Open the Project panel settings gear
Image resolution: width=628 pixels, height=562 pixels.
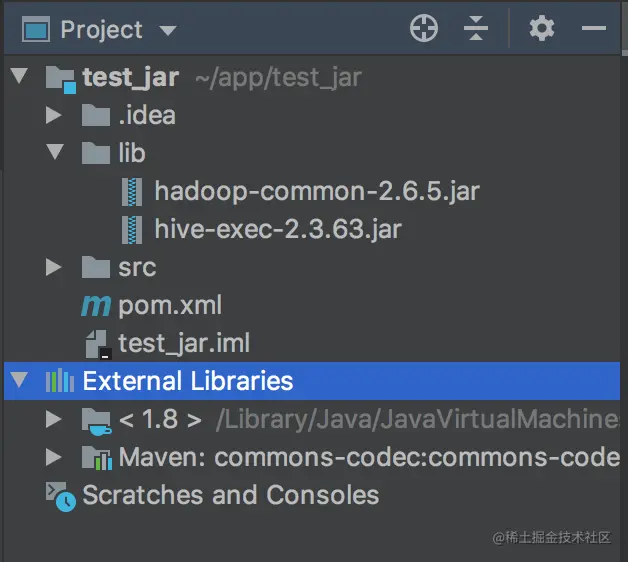pos(541,29)
